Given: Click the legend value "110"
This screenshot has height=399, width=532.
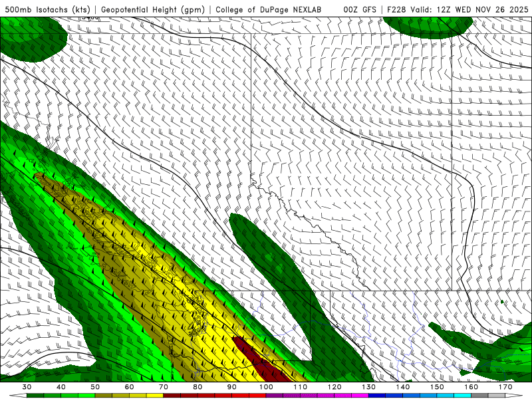Looking at the screenshot, I should click(x=301, y=387).
